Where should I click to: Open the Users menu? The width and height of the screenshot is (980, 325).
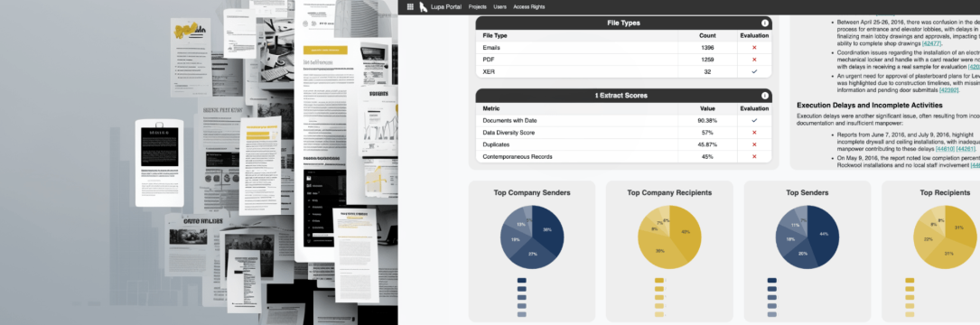[500, 7]
